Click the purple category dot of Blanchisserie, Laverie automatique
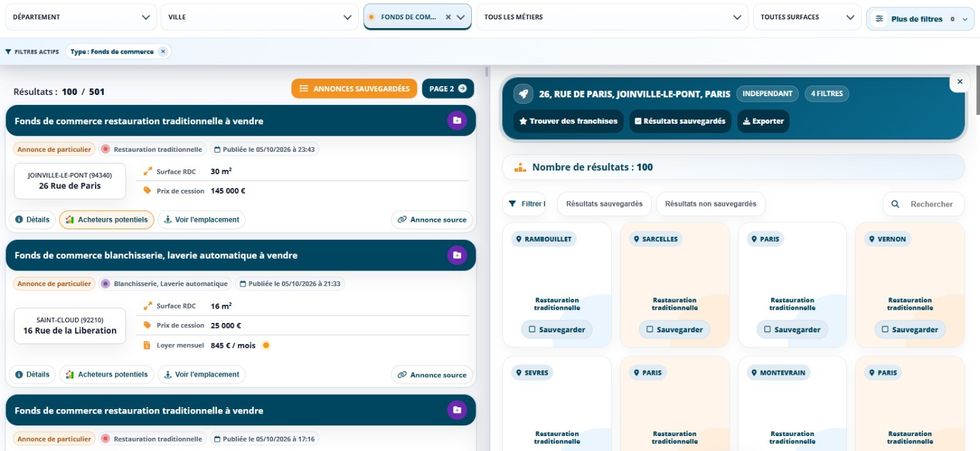Screen dimensions: 980x451 106,284
